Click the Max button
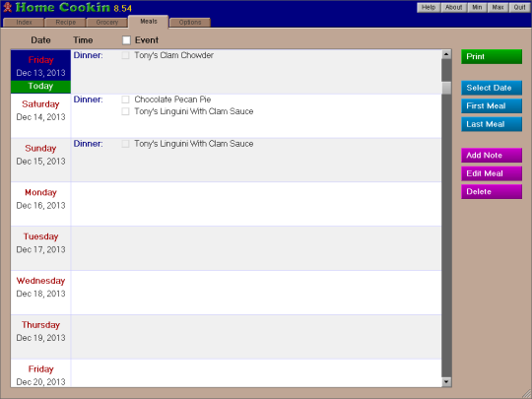Screen dimensions: 532x399 pyautogui.click(x=498, y=8)
